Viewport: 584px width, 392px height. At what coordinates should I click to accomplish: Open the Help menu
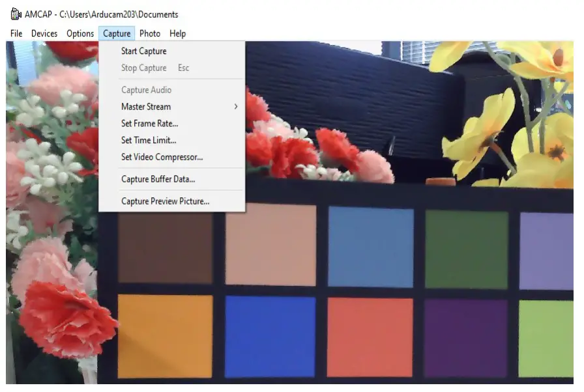pyautogui.click(x=178, y=33)
